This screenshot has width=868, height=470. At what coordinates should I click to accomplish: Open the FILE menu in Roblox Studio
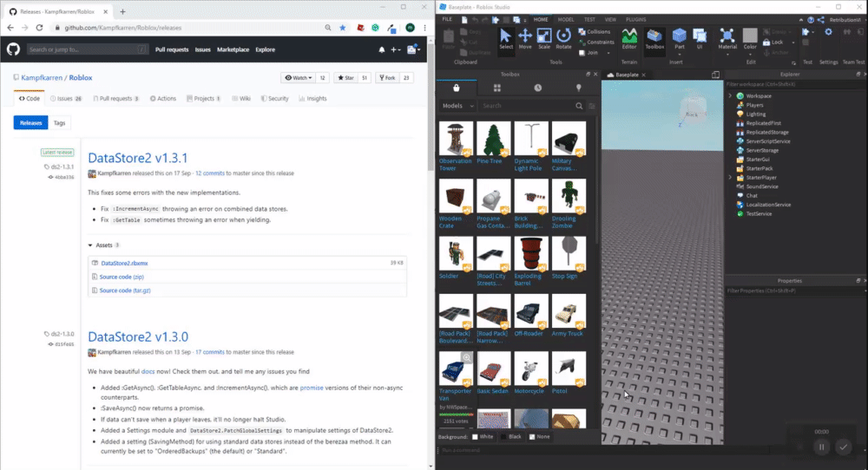pos(447,19)
